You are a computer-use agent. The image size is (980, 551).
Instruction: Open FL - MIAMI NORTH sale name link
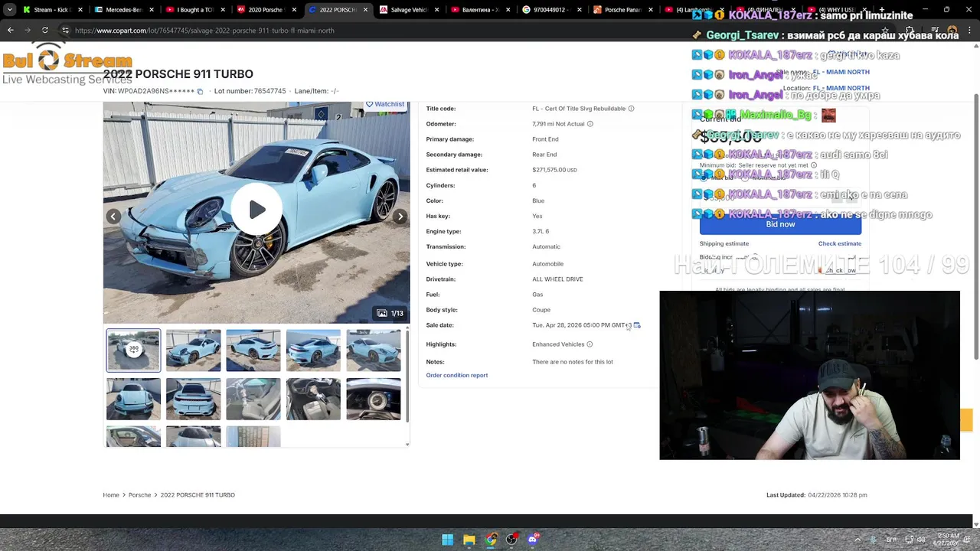click(x=841, y=72)
